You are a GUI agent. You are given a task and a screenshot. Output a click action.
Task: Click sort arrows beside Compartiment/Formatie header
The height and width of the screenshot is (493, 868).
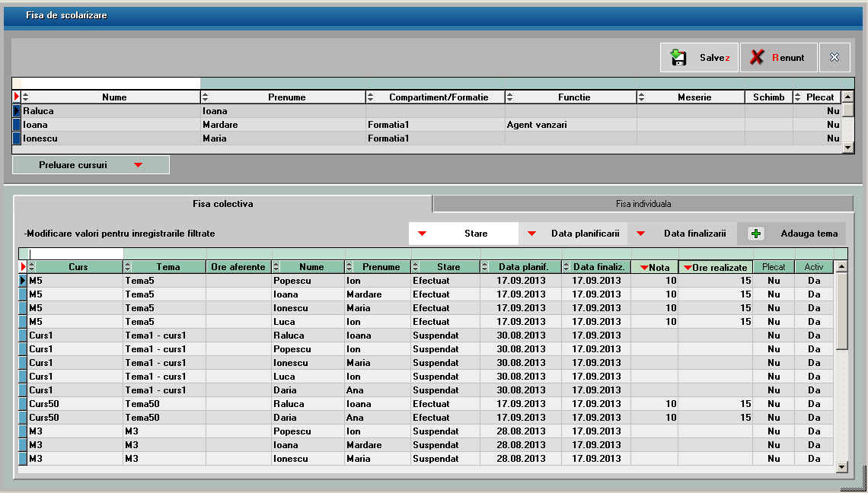(x=371, y=97)
